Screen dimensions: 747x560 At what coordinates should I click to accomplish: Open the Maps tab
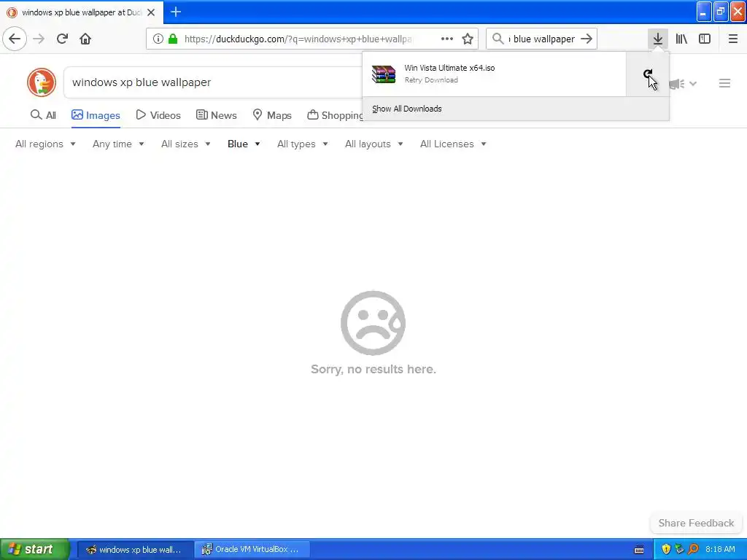[271, 115]
